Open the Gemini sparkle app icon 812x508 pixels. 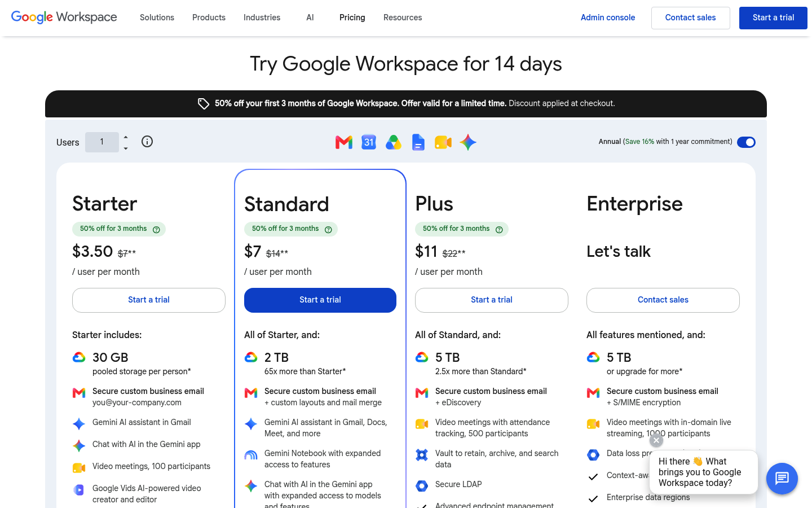point(468,142)
